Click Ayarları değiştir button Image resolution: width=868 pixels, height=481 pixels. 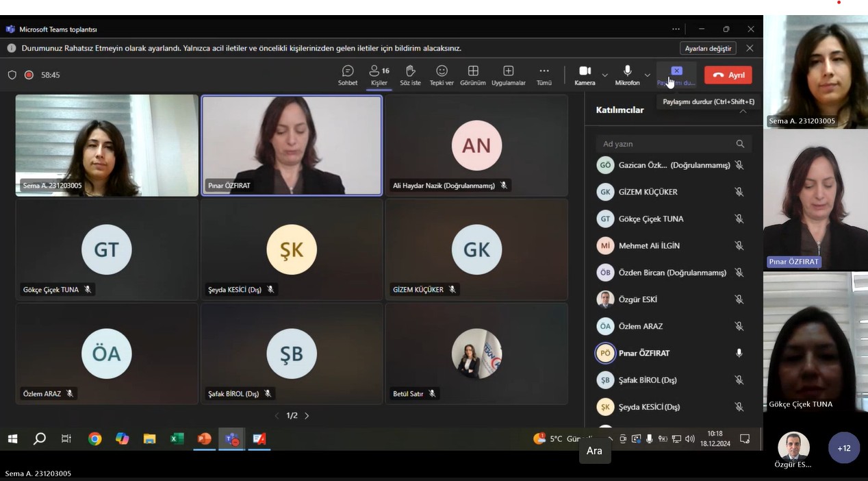click(x=709, y=48)
